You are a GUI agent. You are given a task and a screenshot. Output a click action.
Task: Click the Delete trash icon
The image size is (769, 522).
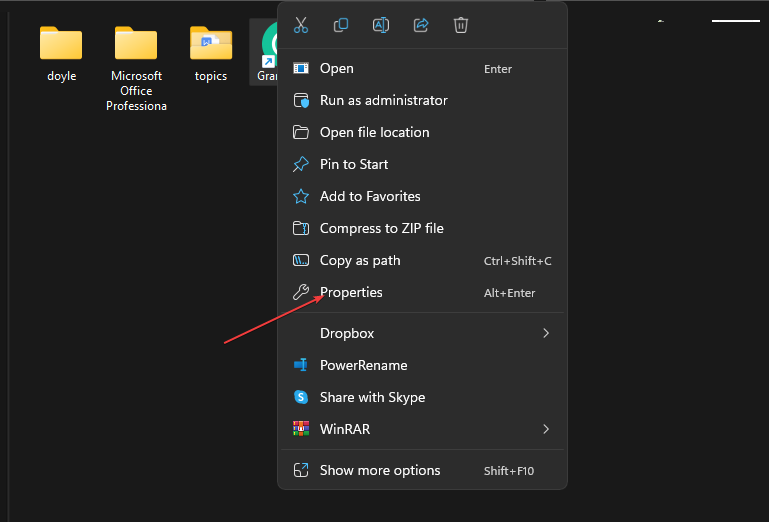tap(461, 25)
